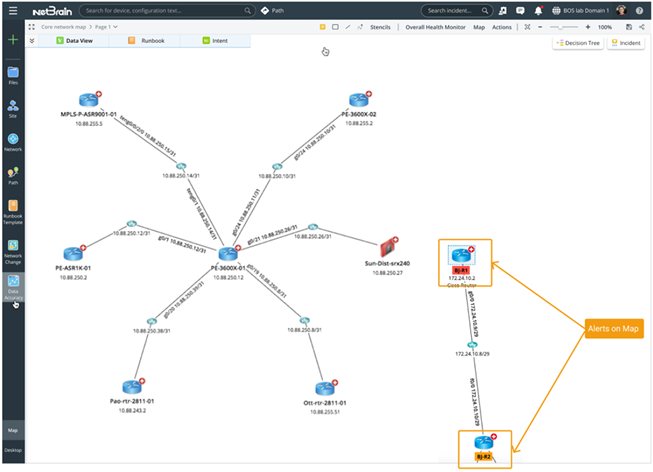Select the rectangle drawing tool
This screenshot has height=472, width=653.
(x=335, y=27)
